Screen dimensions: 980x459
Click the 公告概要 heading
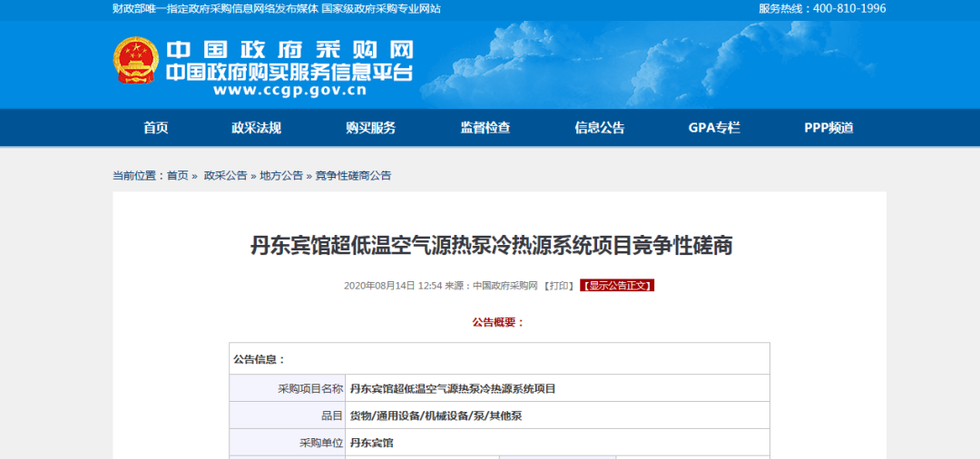498,322
